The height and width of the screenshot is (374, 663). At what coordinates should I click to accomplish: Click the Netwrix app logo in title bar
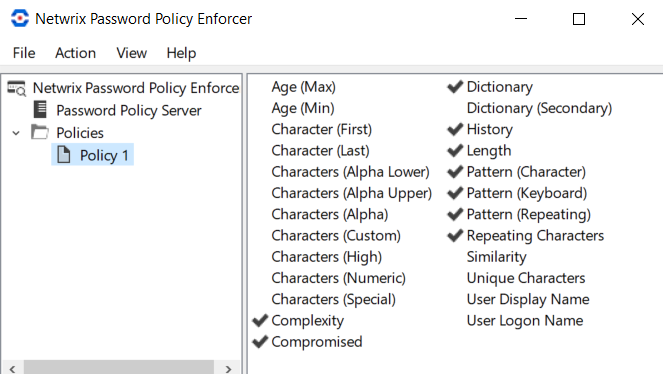click(x=20, y=19)
